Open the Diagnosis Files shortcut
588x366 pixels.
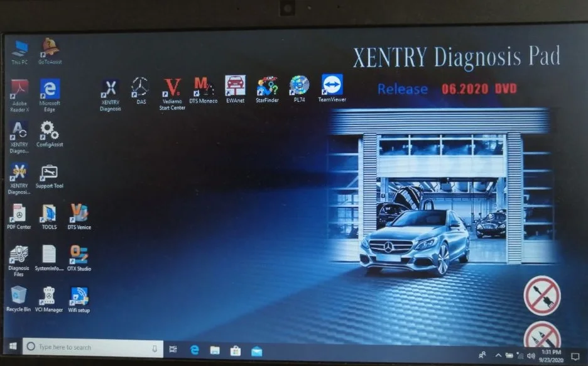(x=18, y=261)
